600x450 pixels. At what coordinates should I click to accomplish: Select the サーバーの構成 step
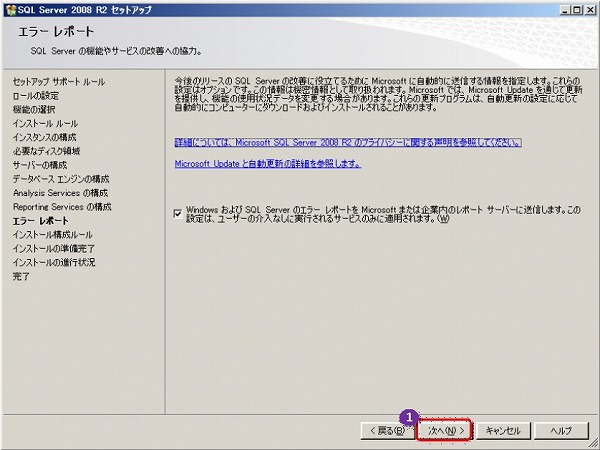pyautogui.click(x=40, y=165)
